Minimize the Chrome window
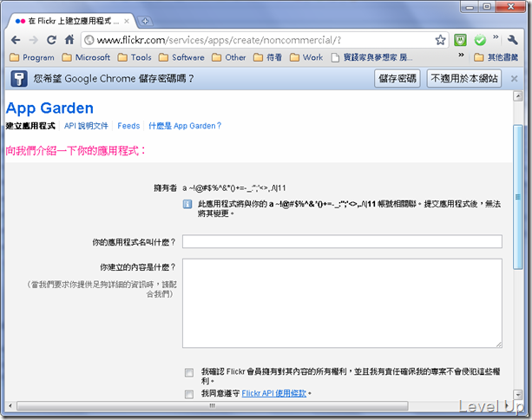The image size is (532, 420). (470, 7)
